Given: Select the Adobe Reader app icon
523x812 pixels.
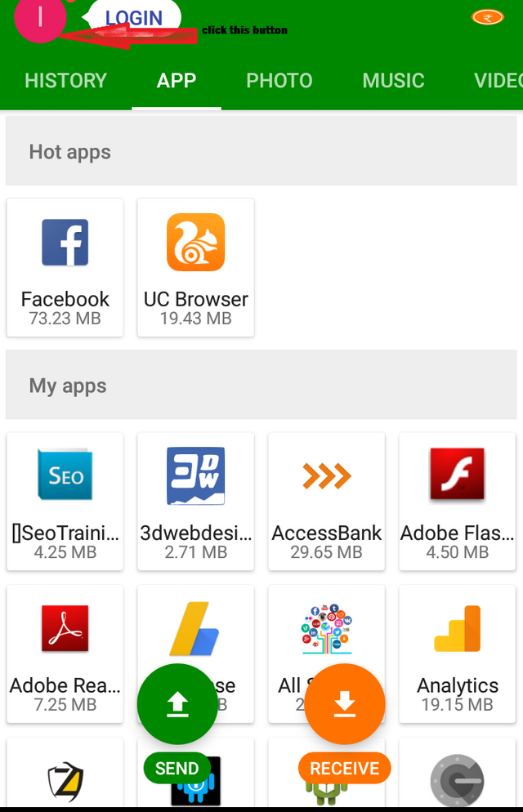Looking at the screenshot, I should 65,628.
